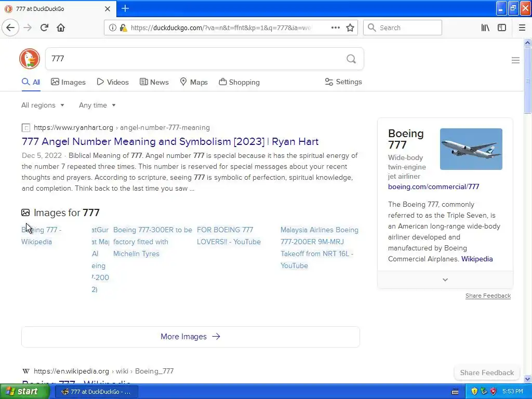The height and width of the screenshot is (399, 532).
Task: Click the ryanhart.org result URL
Action: coord(122,128)
